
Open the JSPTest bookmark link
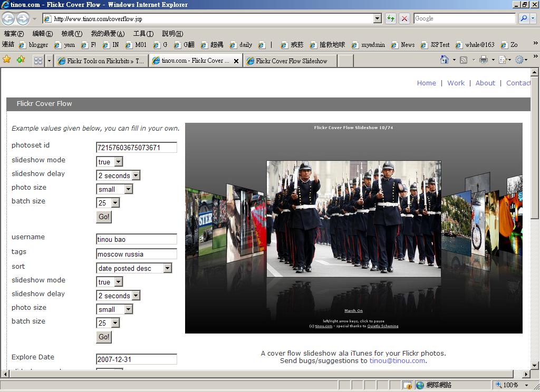click(435, 45)
